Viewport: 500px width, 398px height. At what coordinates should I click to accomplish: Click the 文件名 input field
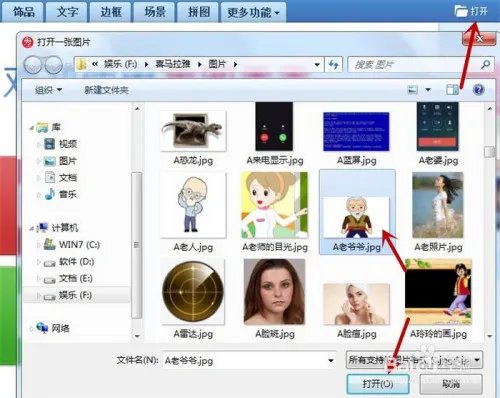coord(249,360)
